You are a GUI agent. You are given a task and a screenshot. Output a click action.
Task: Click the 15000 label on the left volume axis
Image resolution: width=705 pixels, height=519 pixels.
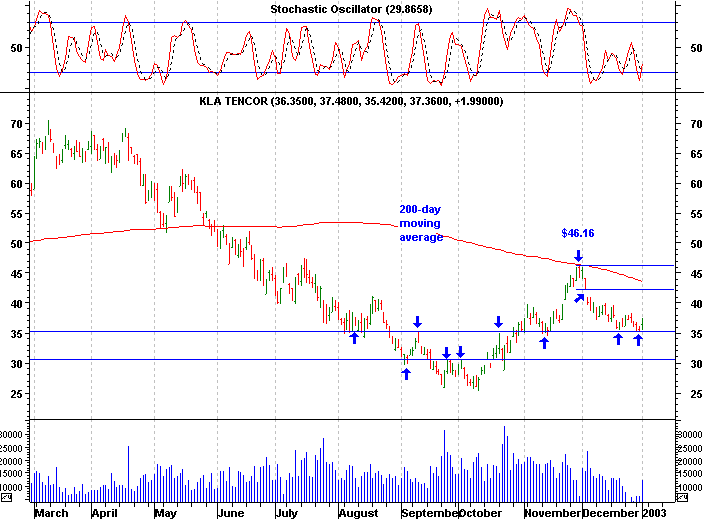click(x=12, y=474)
